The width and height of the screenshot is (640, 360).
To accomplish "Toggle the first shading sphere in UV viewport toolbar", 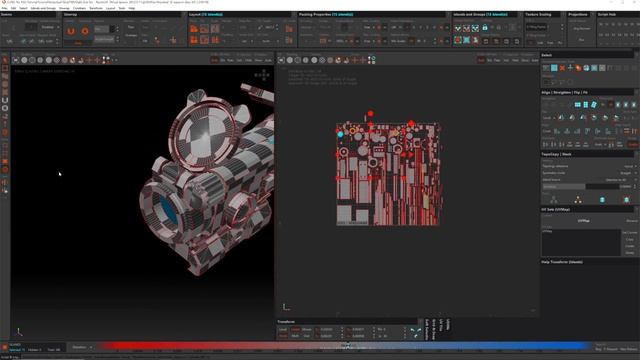I will point(290,60).
